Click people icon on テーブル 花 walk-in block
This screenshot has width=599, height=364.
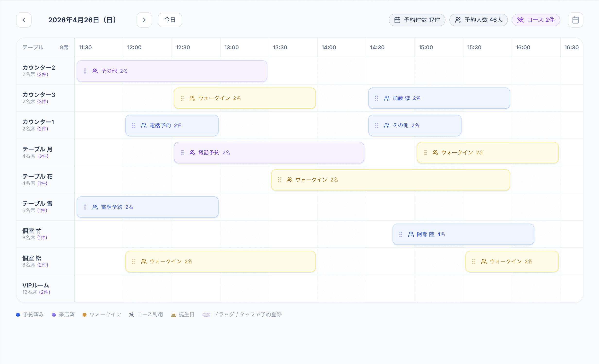(x=289, y=180)
